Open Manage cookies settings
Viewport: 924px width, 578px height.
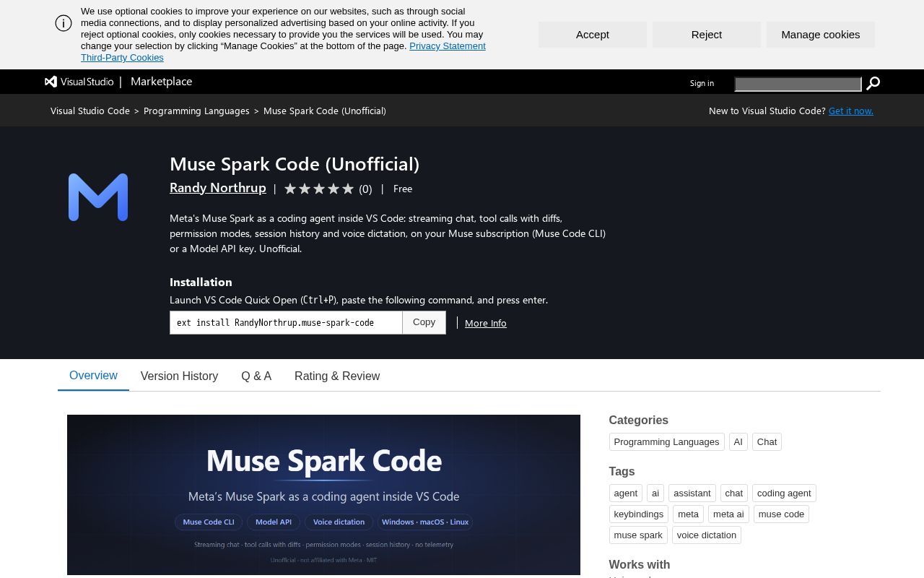pos(821,35)
